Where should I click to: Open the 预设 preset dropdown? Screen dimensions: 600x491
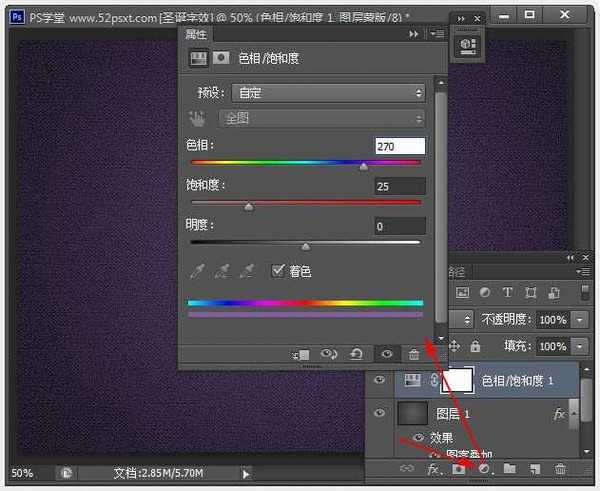(x=328, y=92)
